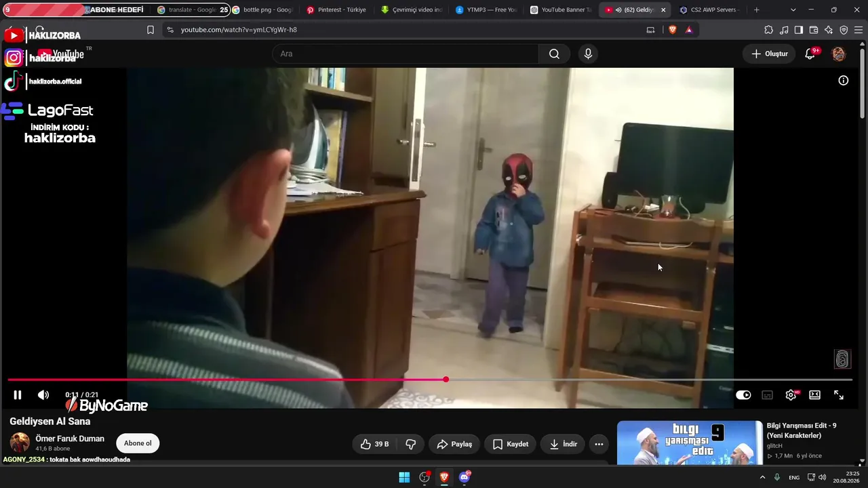Click the install/cast screen icon in the address bar
Screen dimensions: 868x488
(x=651, y=30)
